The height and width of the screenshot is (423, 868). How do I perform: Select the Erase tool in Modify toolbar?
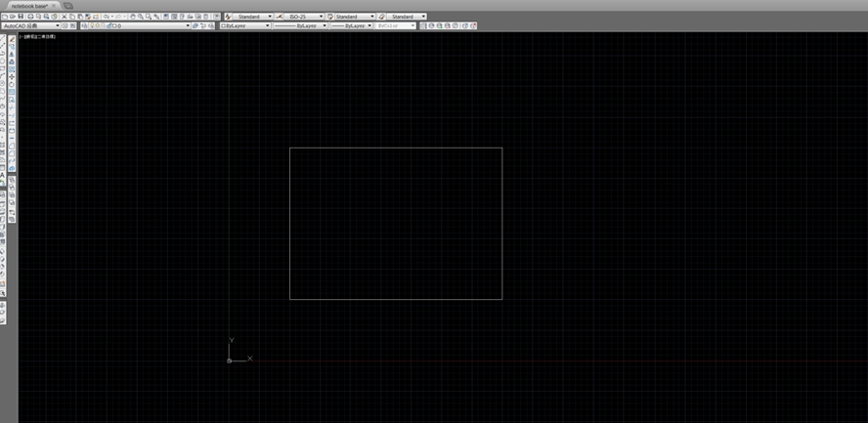(x=12, y=39)
